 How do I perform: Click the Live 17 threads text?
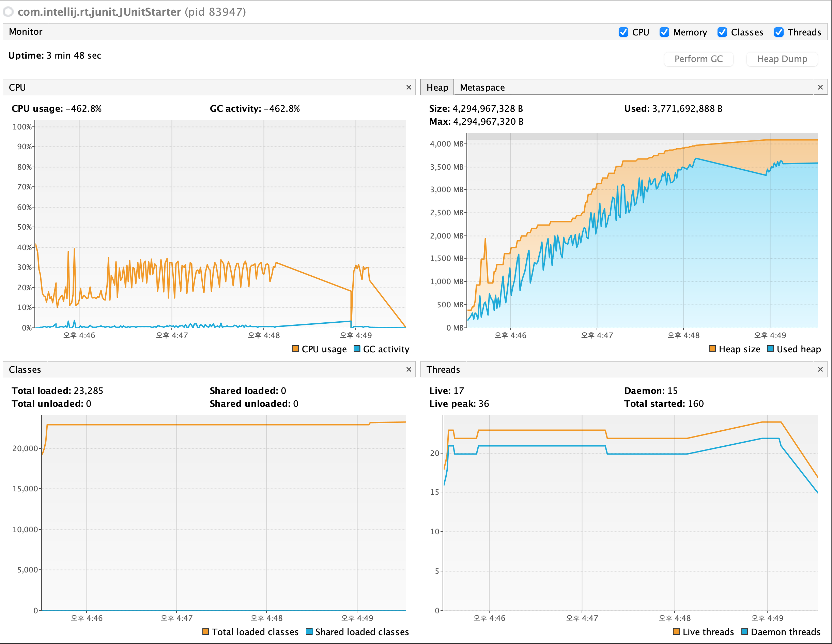pyautogui.click(x=446, y=390)
